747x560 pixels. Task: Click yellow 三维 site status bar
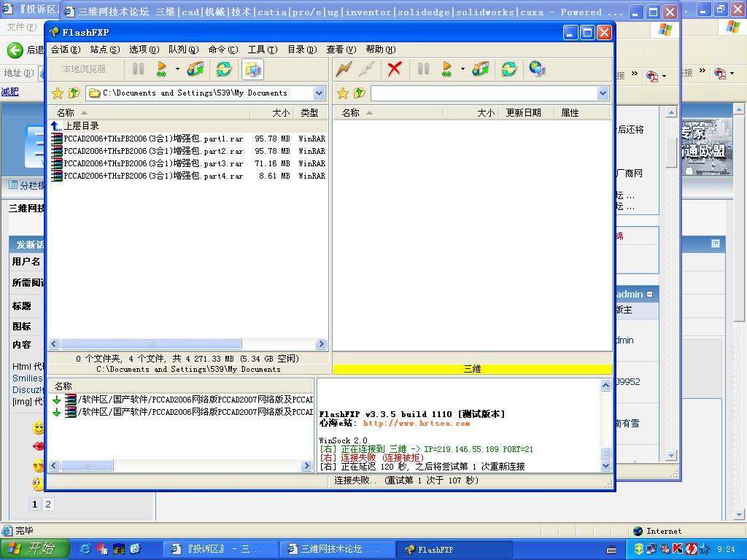472,369
